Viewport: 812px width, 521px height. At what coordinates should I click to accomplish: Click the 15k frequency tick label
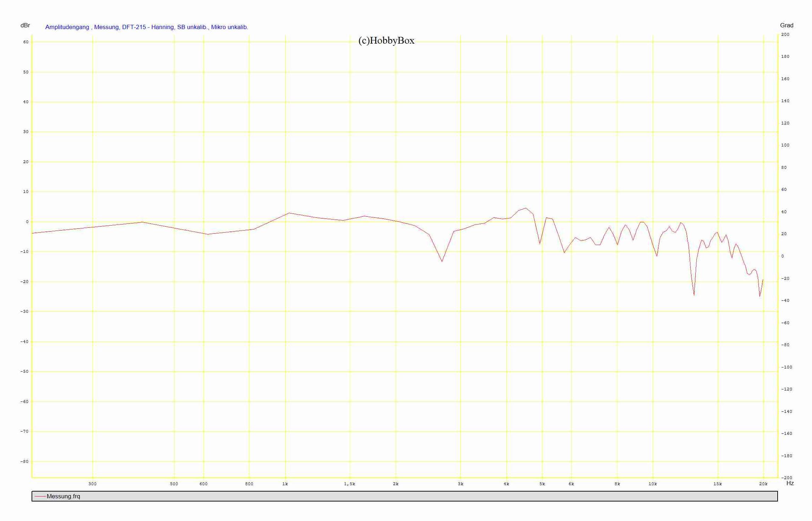[718, 484]
